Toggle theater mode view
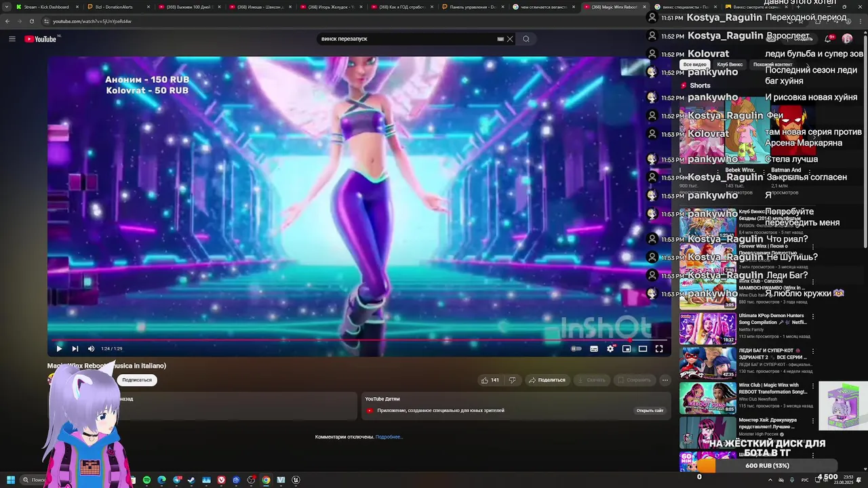The image size is (868, 488). point(643,348)
